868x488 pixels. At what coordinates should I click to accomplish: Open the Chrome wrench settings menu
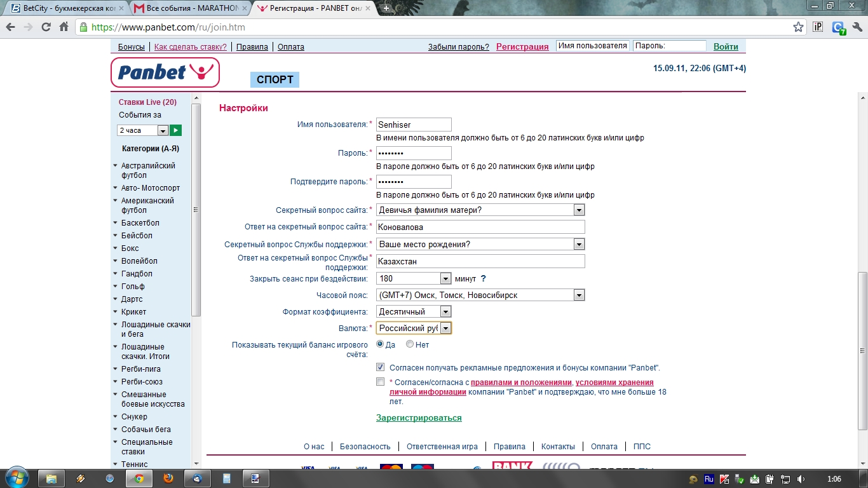click(857, 27)
